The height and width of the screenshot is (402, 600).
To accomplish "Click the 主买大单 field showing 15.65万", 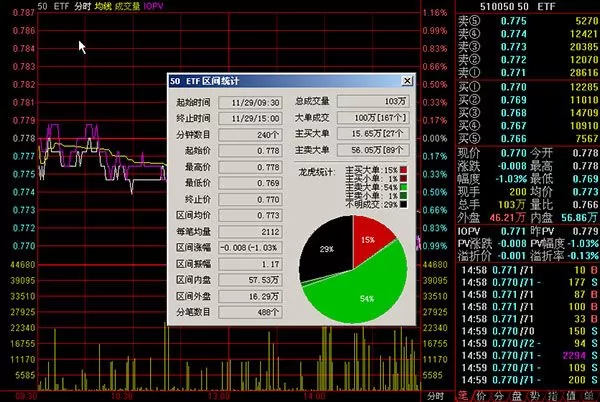I will click(x=373, y=134).
